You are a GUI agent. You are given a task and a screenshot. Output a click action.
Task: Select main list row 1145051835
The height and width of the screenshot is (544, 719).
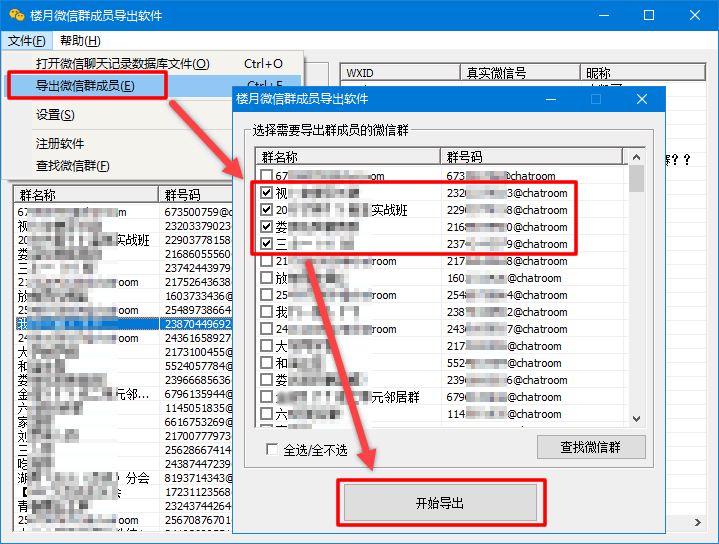(x=124, y=408)
